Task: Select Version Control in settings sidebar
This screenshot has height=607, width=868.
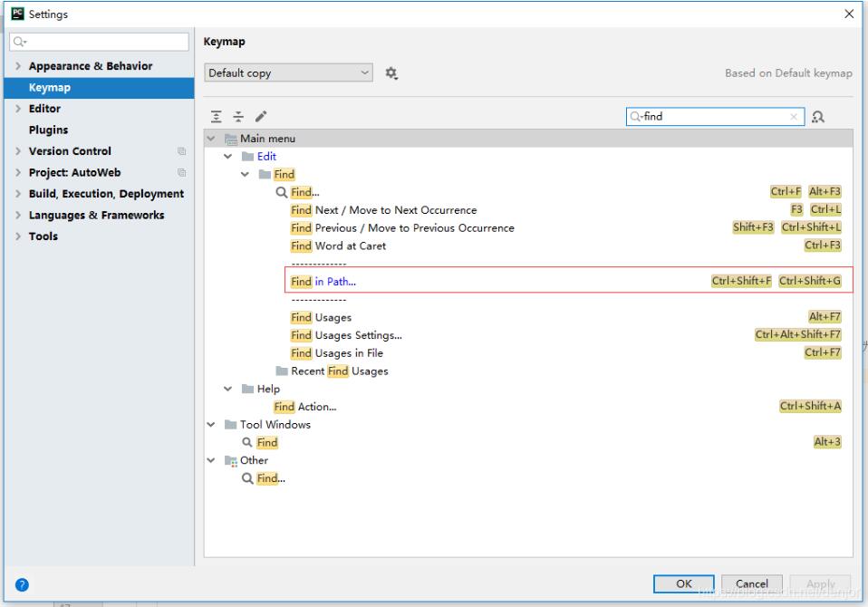Action: (70, 151)
